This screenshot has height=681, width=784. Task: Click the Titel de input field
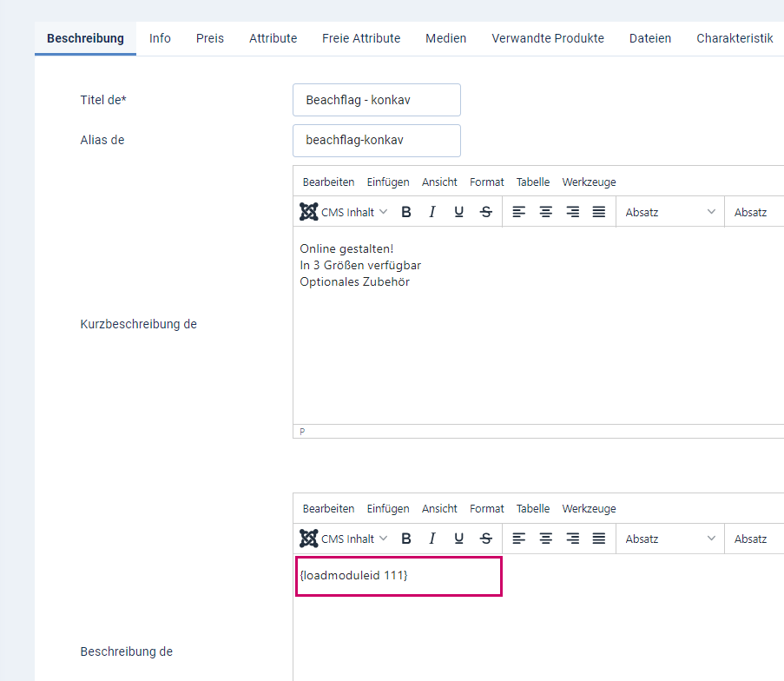point(377,100)
